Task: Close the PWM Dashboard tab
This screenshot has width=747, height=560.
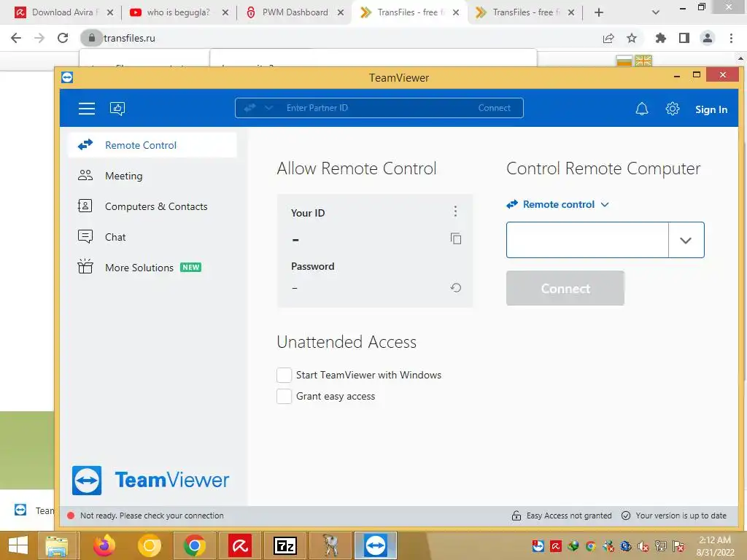Action: 341,12
